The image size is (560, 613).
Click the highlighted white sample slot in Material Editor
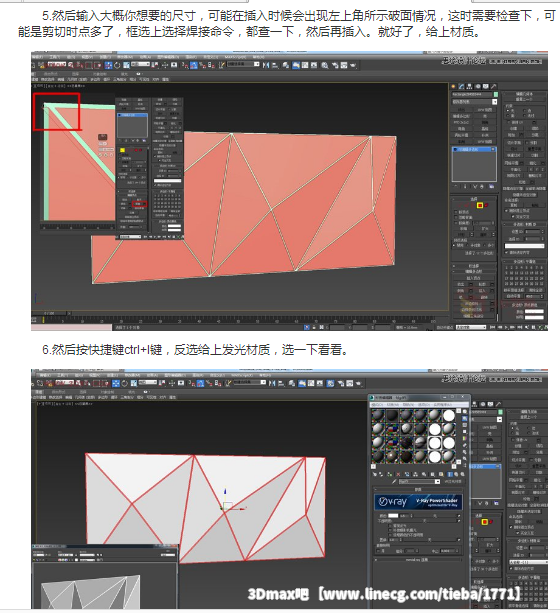click(x=435, y=443)
